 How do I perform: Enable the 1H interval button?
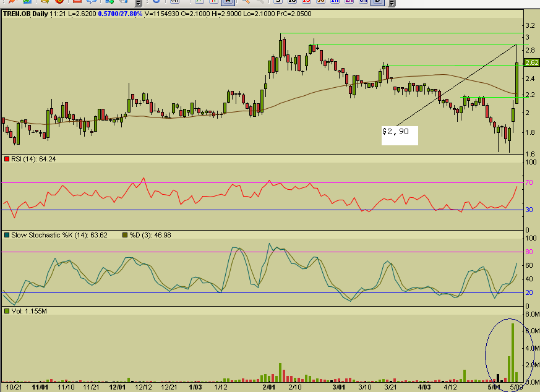tap(335, 3)
